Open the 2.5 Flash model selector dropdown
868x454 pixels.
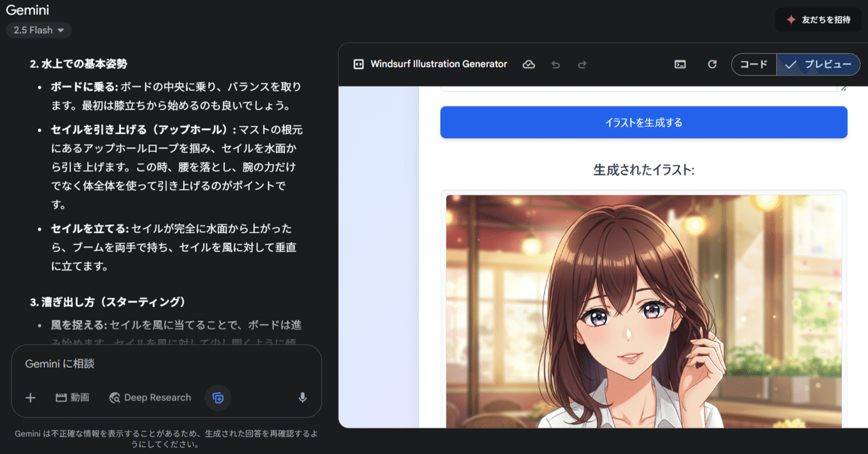point(38,30)
